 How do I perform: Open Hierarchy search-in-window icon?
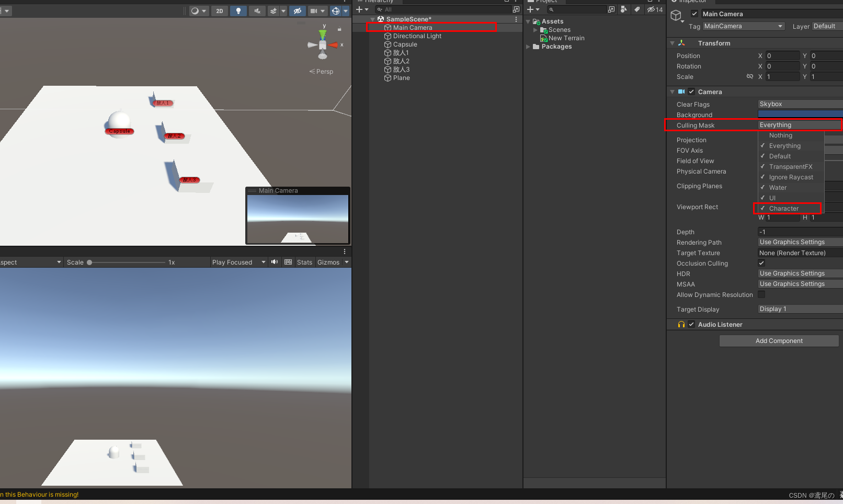pyautogui.click(x=516, y=9)
